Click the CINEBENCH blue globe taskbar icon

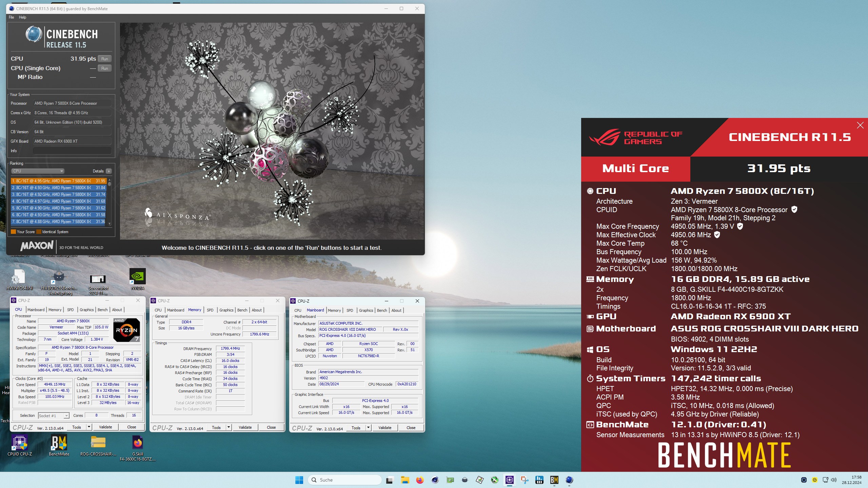coord(569,480)
